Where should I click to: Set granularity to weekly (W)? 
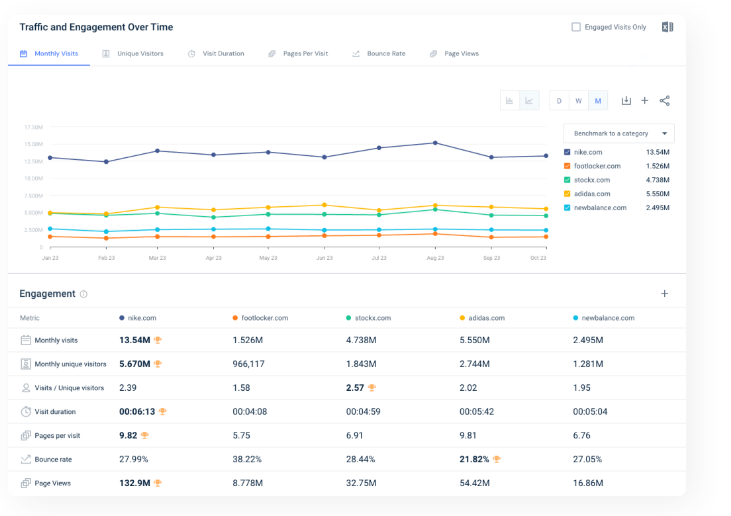click(x=579, y=101)
